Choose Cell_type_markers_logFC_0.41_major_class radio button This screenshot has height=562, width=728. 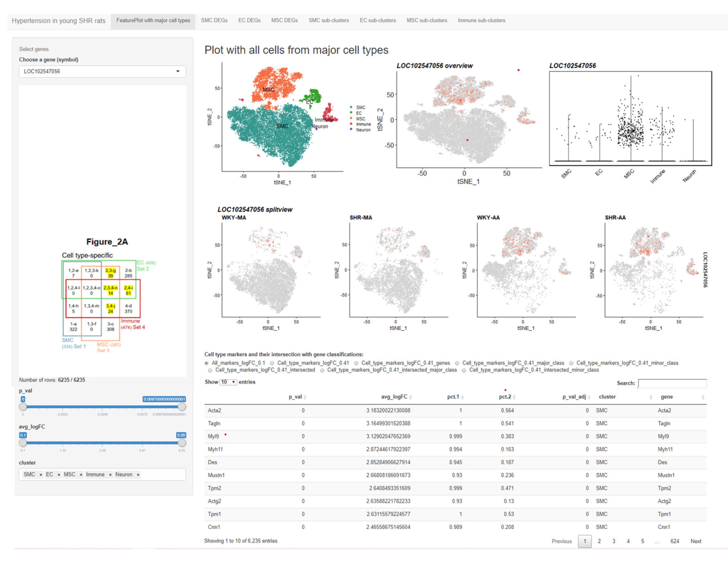point(457,363)
